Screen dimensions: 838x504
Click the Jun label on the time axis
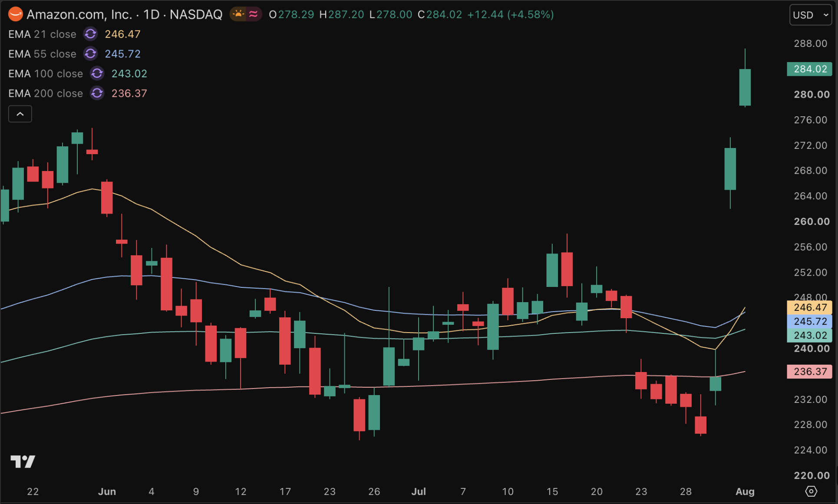(x=107, y=491)
